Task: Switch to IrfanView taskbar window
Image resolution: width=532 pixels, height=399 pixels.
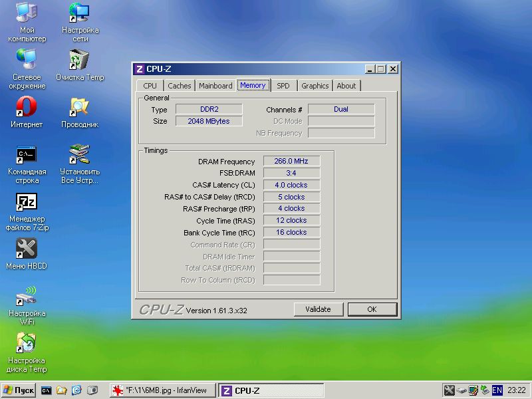Action: coord(162,390)
